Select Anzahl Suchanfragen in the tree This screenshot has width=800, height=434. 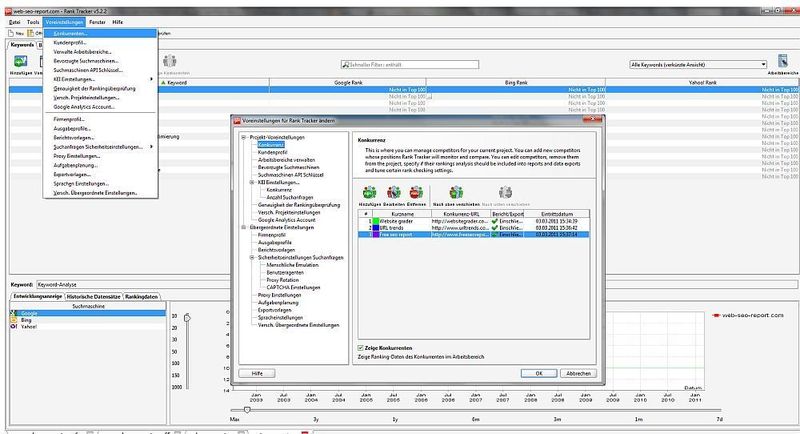pos(290,197)
